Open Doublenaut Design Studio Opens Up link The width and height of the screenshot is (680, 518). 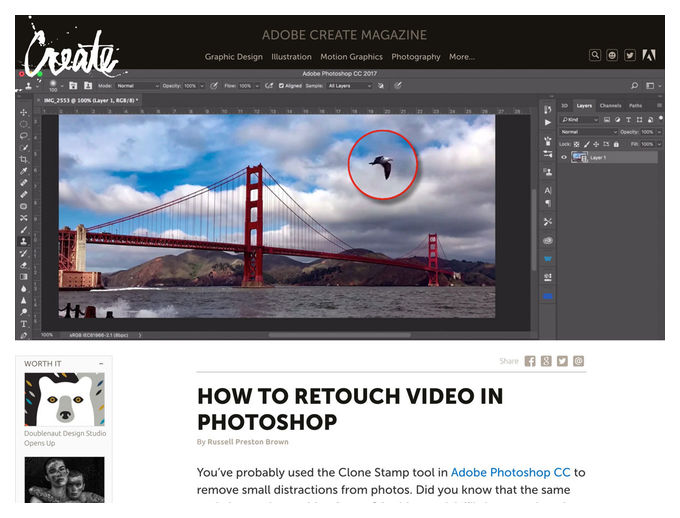click(65, 438)
